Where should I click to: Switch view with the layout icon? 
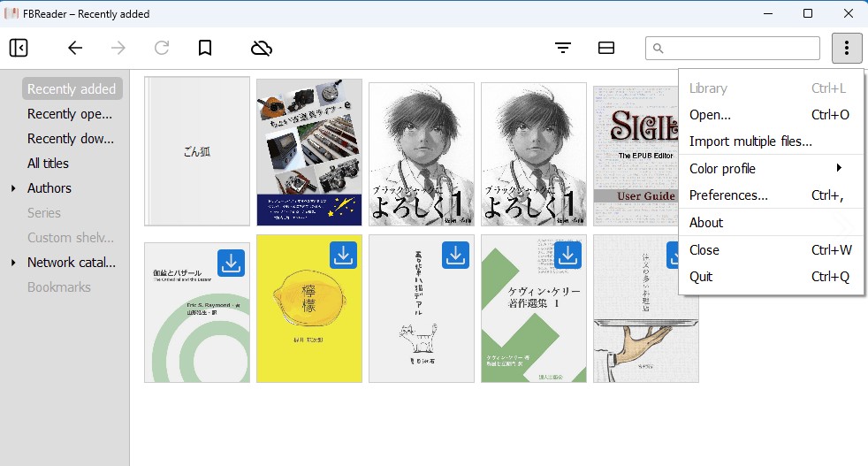(x=606, y=49)
